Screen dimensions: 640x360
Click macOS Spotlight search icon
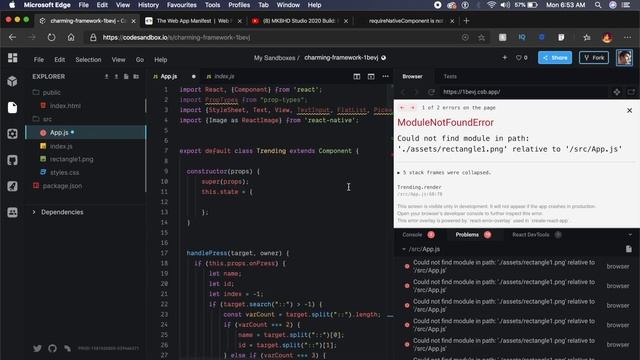(598, 5)
